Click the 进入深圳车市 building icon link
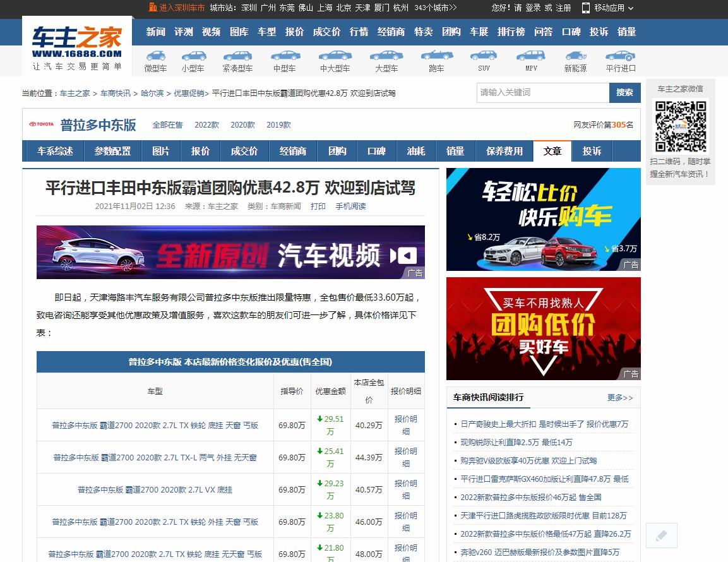The image size is (728, 562). pos(176,8)
